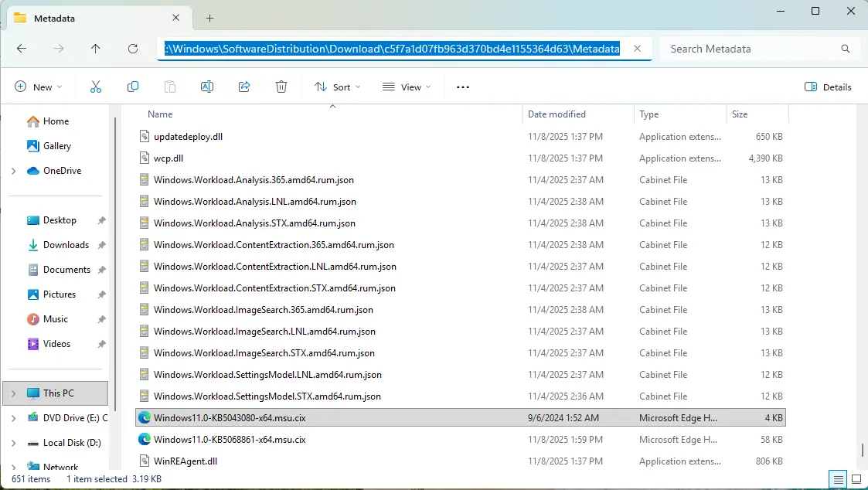Select Windows.Workload.Analysis.STX.amd64.rum.json
The image size is (868, 490).
[461, 223]
